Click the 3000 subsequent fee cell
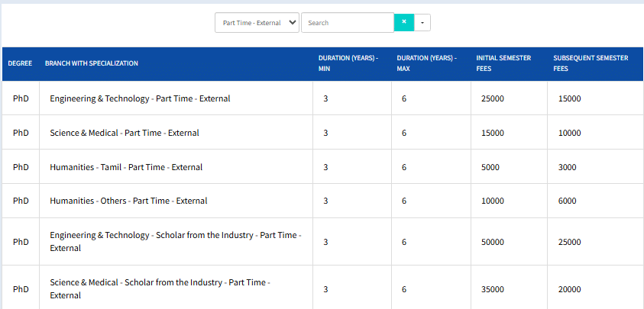644x309 pixels. pyautogui.click(x=568, y=167)
